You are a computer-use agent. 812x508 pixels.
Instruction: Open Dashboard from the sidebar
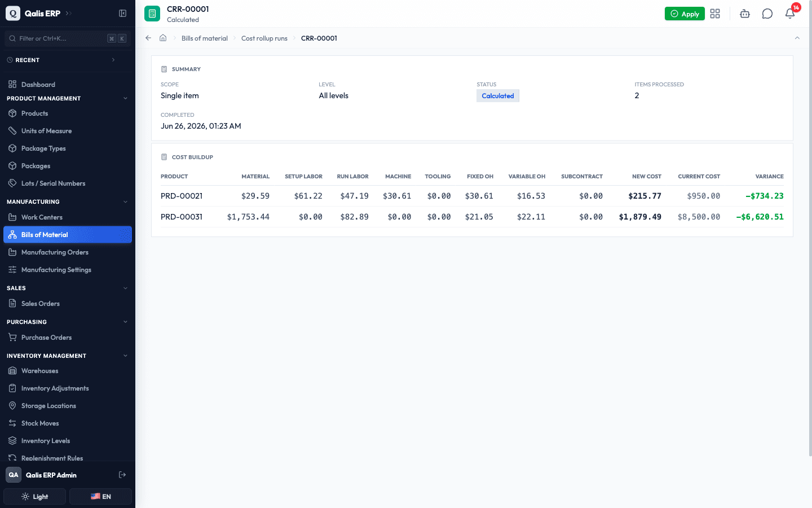tap(68, 85)
